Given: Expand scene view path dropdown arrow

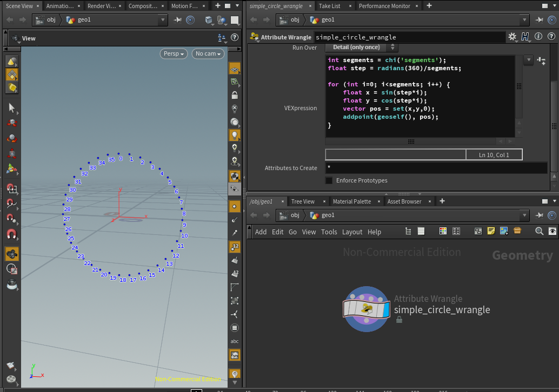Looking at the screenshot, I should [163, 20].
